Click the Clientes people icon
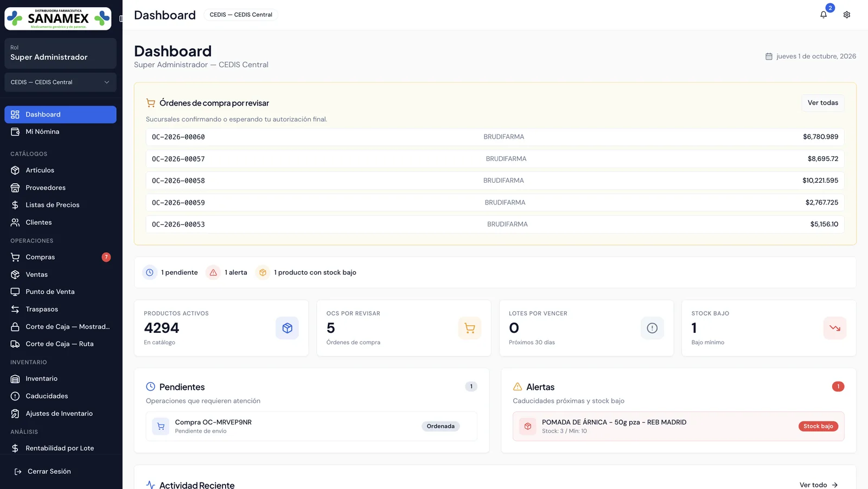The height and width of the screenshot is (489, 868). [x=15, y=222]
